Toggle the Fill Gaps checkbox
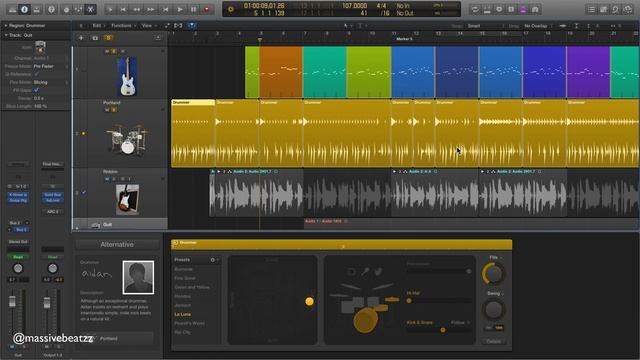This screenshot has width=640, height=360. 36,90
